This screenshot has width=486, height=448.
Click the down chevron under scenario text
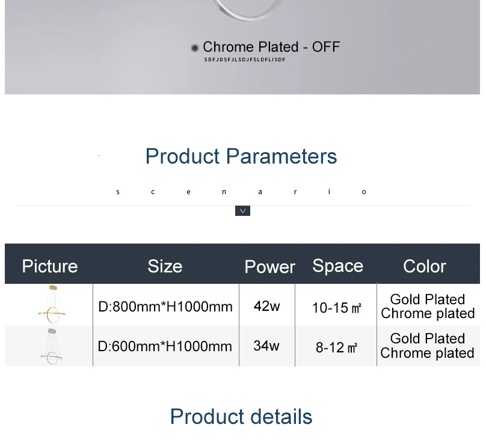point(242,211)
